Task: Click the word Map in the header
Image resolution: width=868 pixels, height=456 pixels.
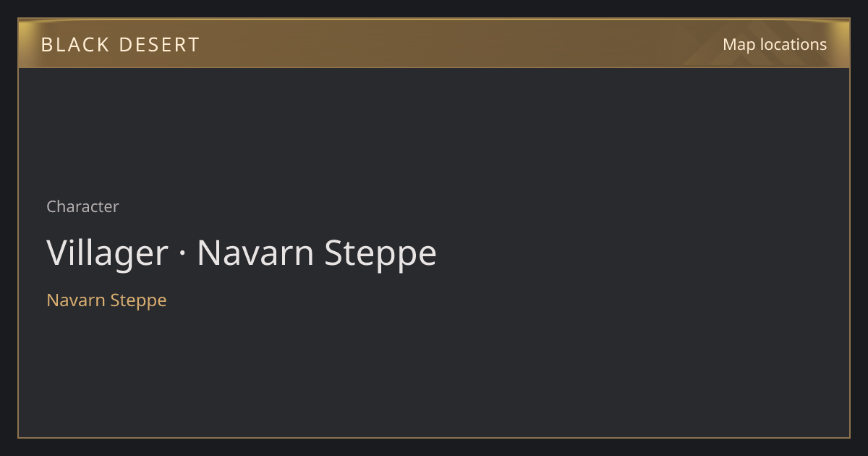Action: [739, 44]
